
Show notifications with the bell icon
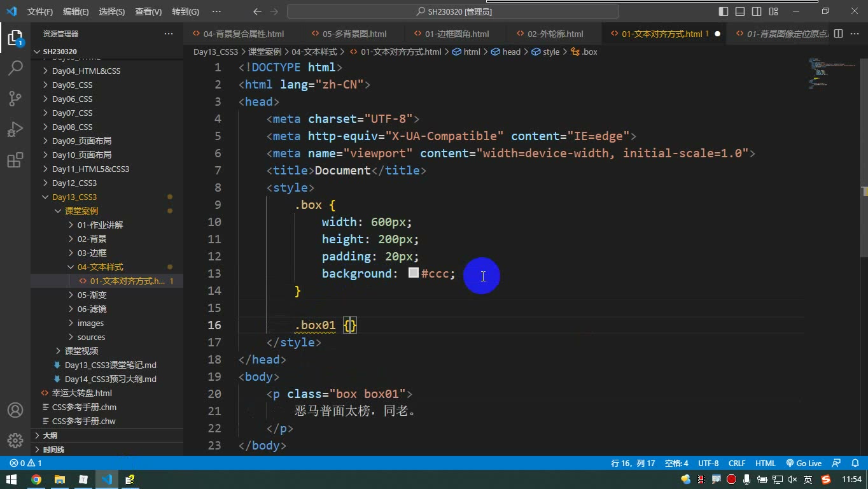coord(855,464)
